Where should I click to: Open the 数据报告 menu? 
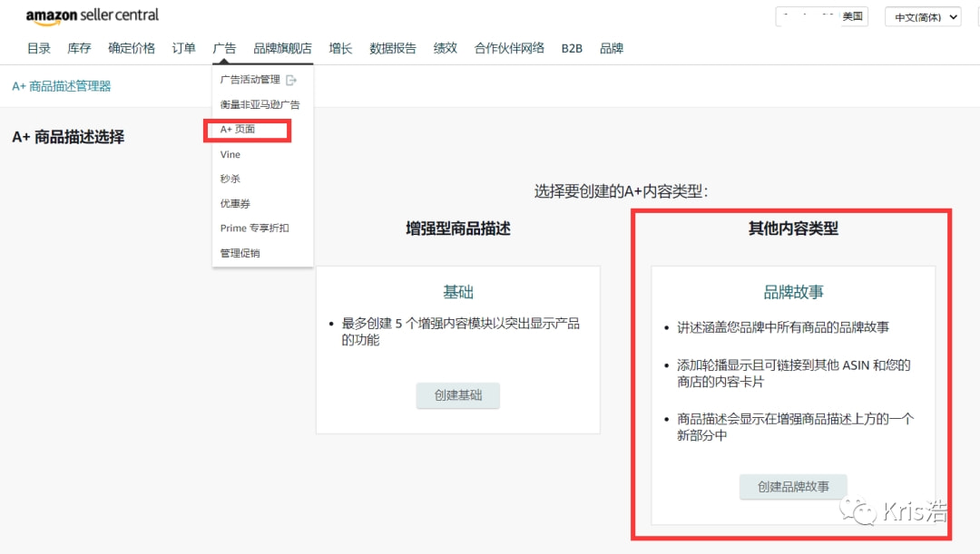(x=393, y=48)
